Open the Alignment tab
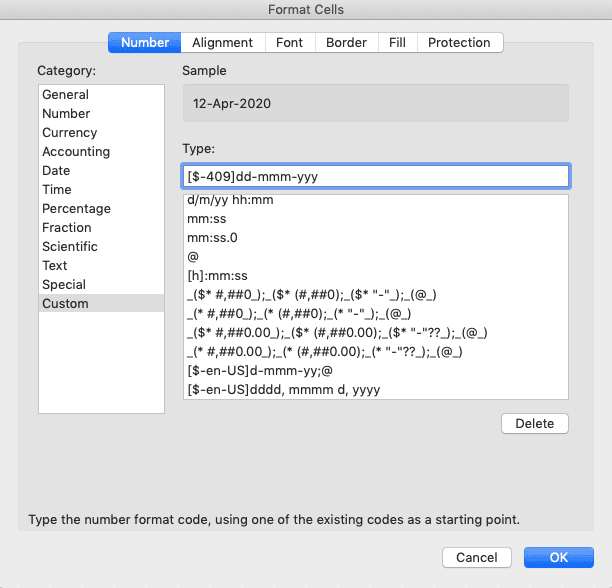612x588 pixels. [x=222, y=43]
